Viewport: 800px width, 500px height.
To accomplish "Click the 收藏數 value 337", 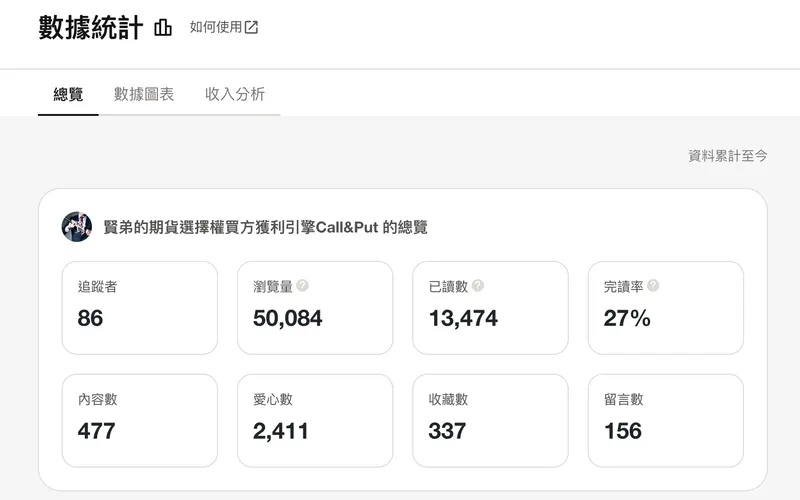I will click(x=447, y=431).
